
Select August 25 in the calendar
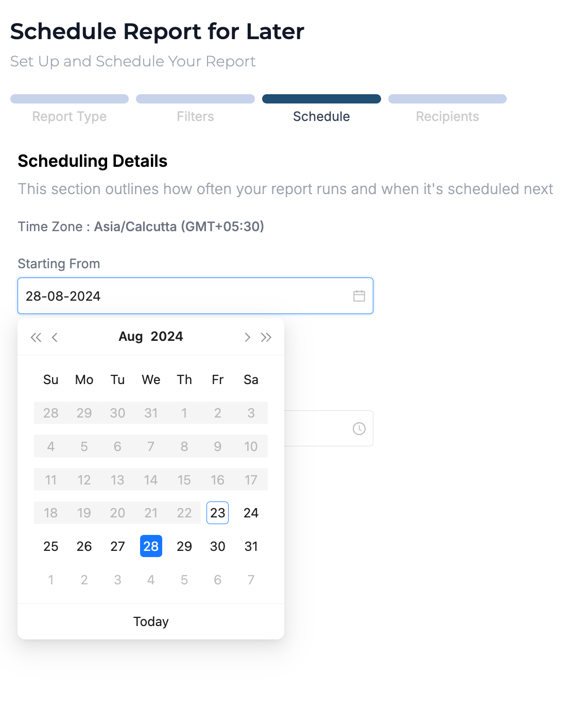pos(51,546)
